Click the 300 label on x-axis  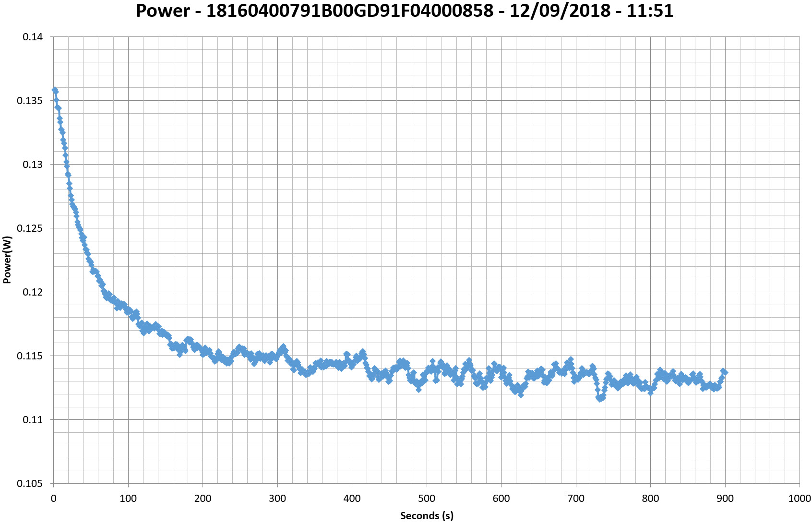[277, 499]
